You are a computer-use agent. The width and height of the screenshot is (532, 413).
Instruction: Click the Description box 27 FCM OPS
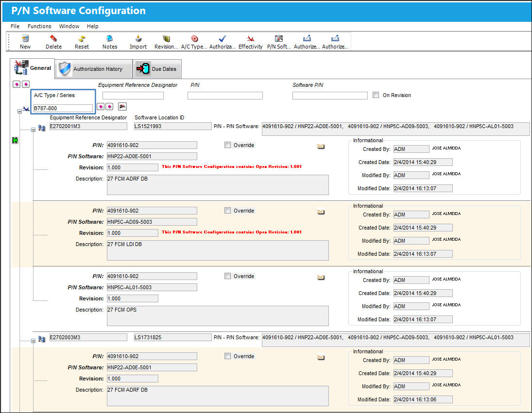[x=218, y=316]
